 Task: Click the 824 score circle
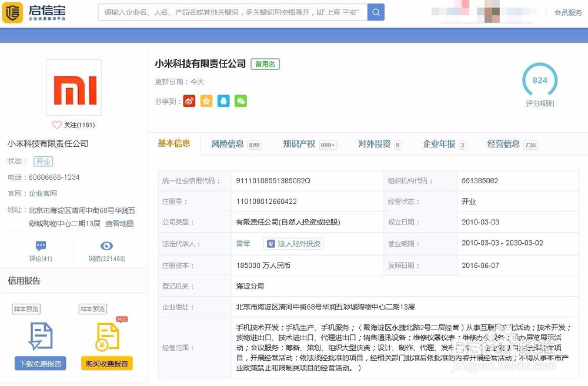(x=540, y=80)
